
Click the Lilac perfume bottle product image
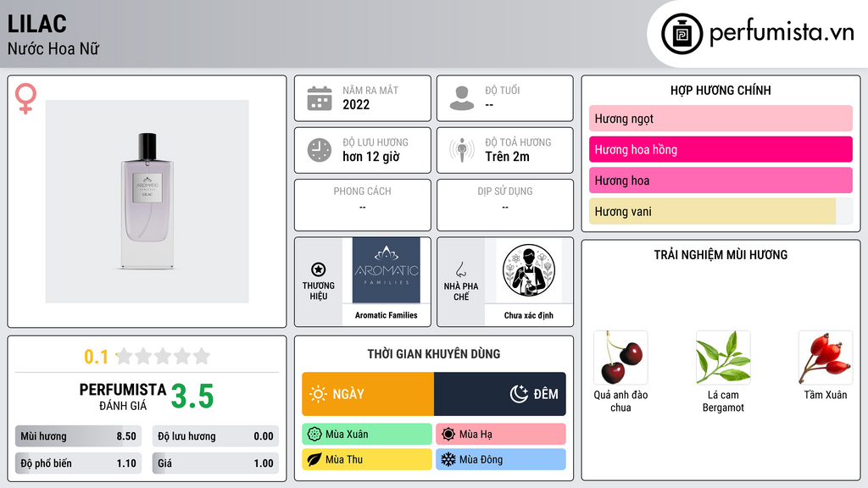147,202
